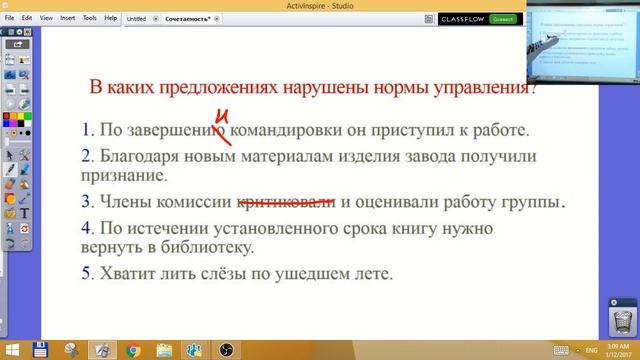Open the Help menu
Image resolution: width=640 pixels, height=360 pixels.
[x=110, y=18]
